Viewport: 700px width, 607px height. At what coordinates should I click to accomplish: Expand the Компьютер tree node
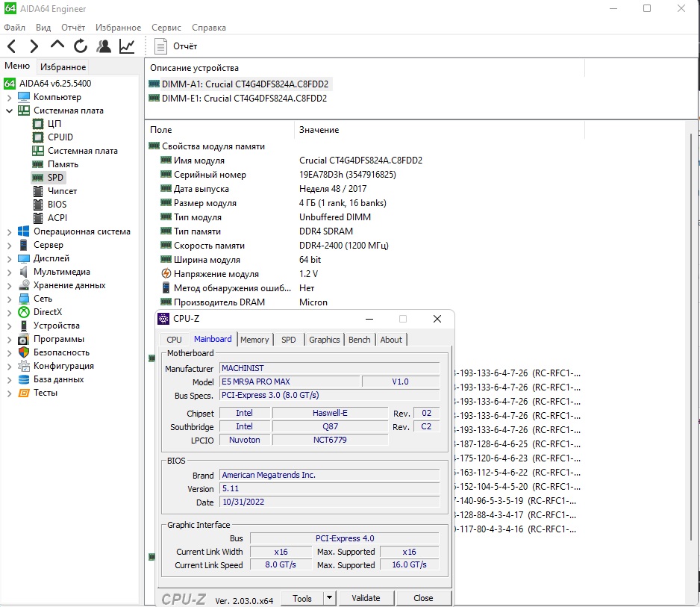10,97
